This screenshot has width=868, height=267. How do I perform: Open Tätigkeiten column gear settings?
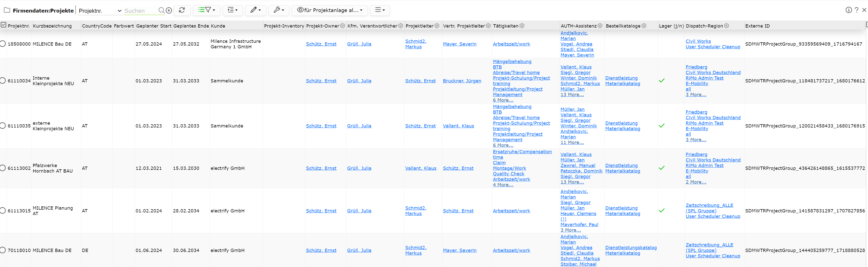522,26
